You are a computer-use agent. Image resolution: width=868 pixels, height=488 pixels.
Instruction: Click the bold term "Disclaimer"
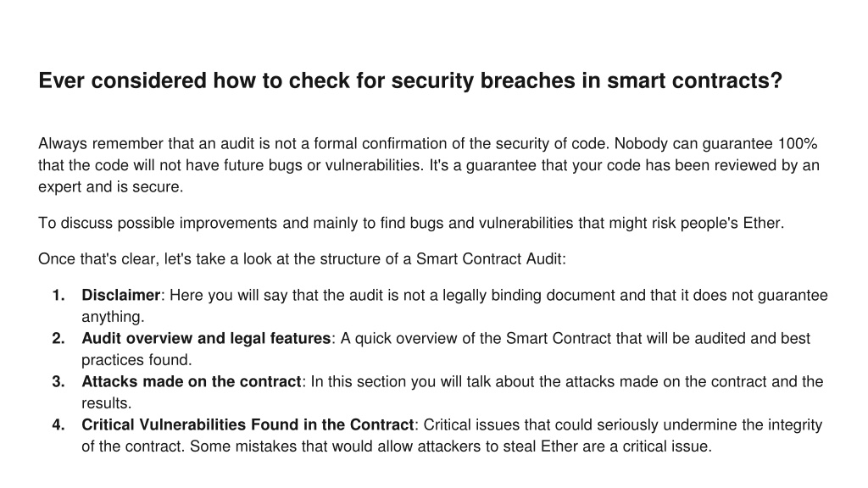121,295
